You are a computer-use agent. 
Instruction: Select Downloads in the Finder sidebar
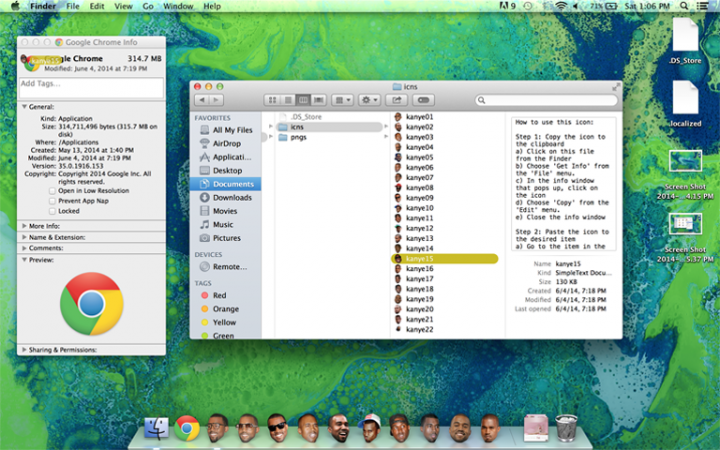231,198
